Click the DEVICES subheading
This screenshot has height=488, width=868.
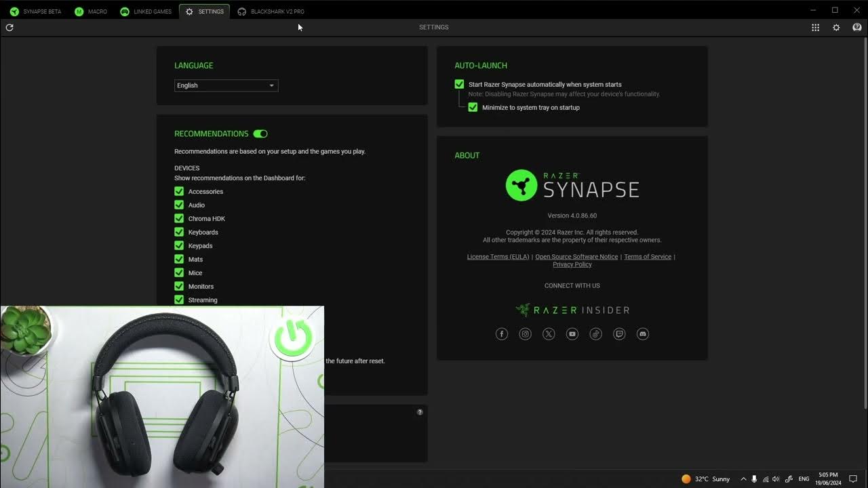(x=187, y=168)
